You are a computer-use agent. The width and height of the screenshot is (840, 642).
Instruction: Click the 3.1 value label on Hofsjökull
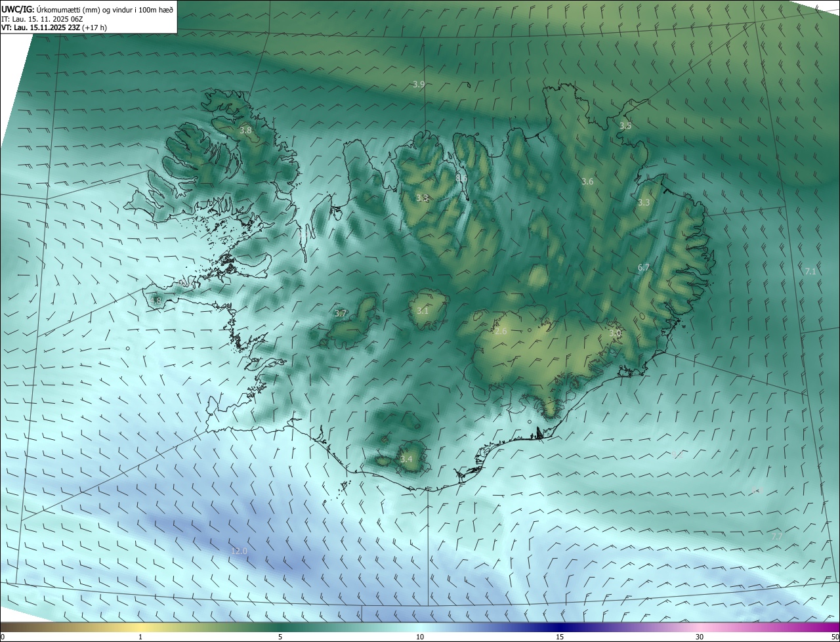click(x=422, y=310)
